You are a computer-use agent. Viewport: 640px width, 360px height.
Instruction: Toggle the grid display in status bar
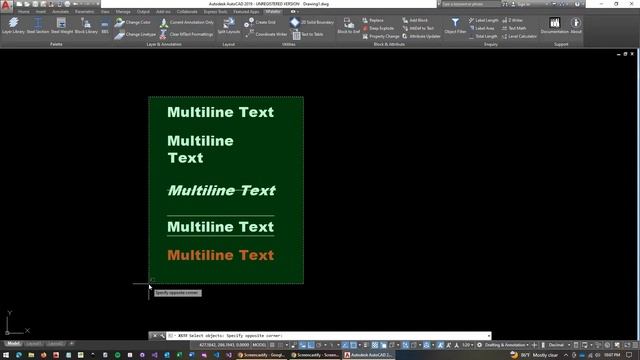pos(272,345)
